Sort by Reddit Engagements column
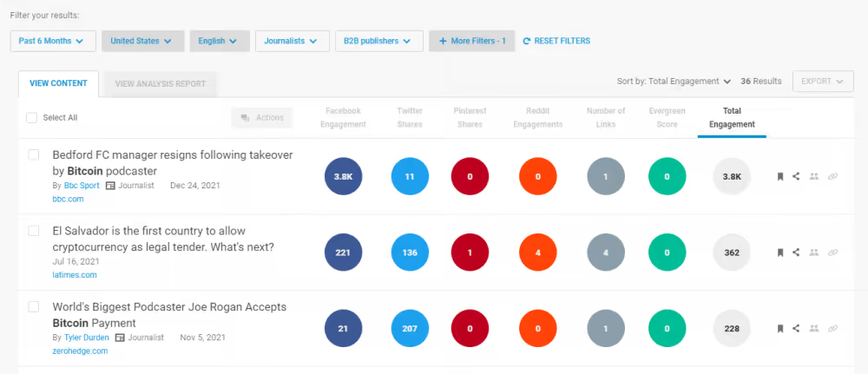 pos(538,118)
